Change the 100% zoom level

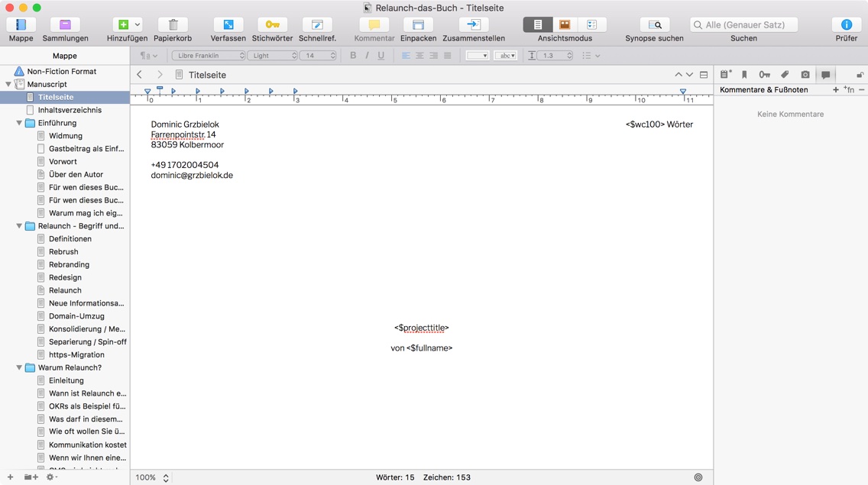pyautogui.click(x=152, y=477)
